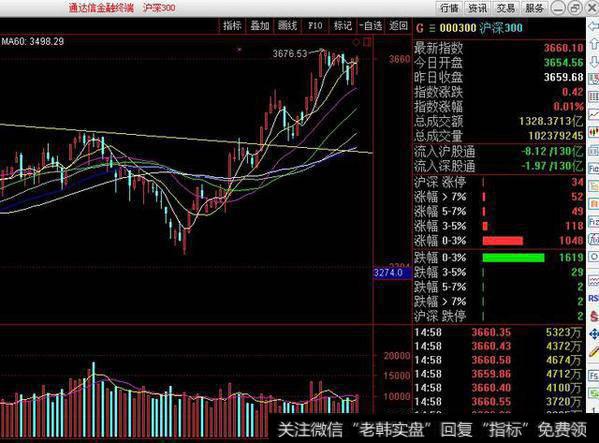Open the grid table sidebar icon
Viewport: 599px width, 443px height.
pos(594,97)
